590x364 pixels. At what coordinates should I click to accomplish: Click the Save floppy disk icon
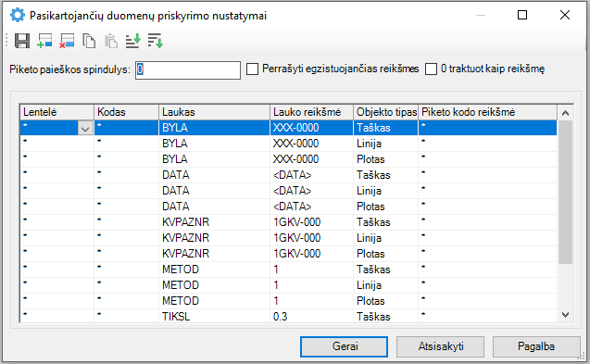coord(22,41)
